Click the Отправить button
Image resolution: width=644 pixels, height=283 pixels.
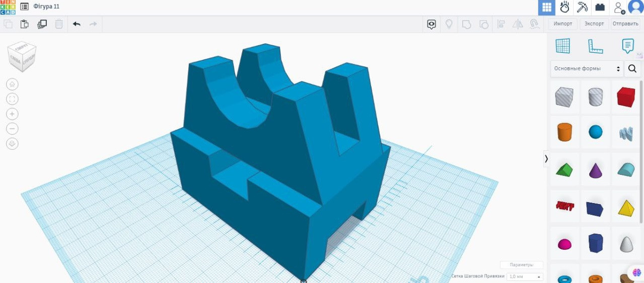coord(625,24)
